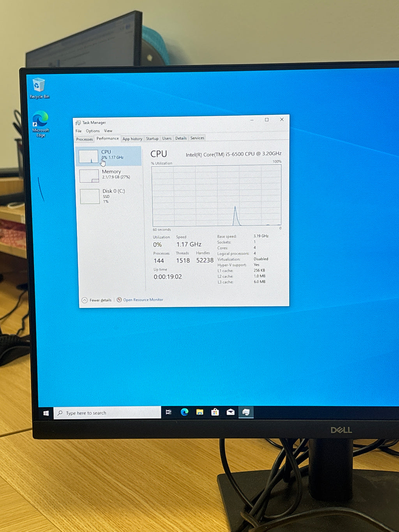Click the Fewer details chevron icon
This screenshot has width=399, height=532.
click(x=85, y=300)
